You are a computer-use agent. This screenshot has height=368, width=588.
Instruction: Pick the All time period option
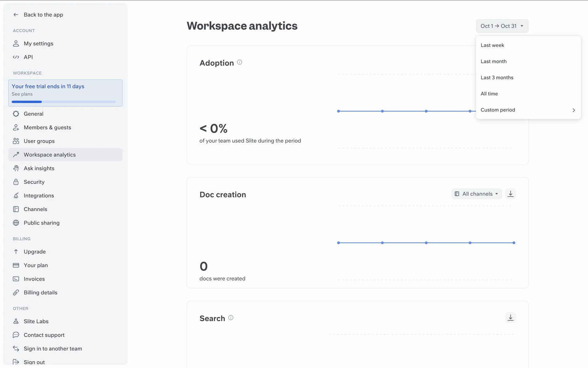point(489,94)
